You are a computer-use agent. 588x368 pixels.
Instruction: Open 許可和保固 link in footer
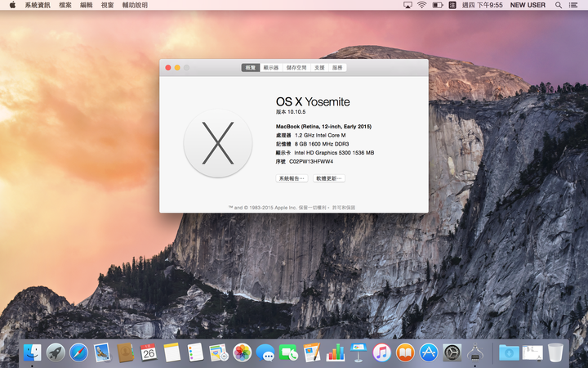pos(344,207)
